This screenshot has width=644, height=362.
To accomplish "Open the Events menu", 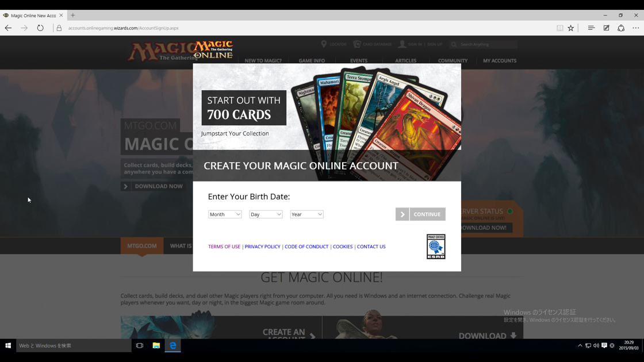I will [359, 61].
